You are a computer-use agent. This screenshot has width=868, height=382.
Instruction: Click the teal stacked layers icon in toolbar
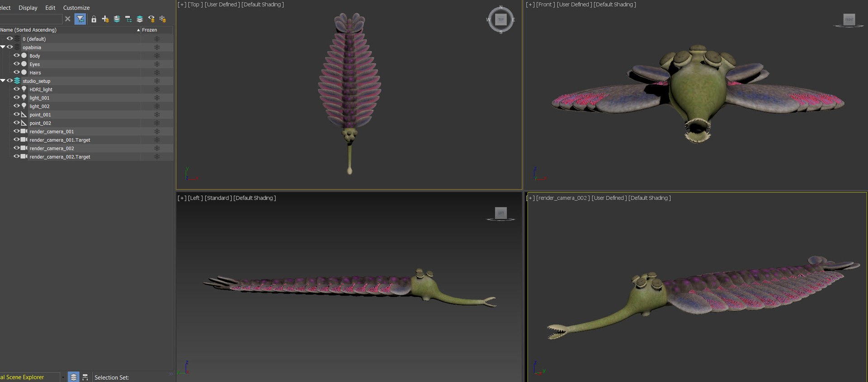coord(140,19)
